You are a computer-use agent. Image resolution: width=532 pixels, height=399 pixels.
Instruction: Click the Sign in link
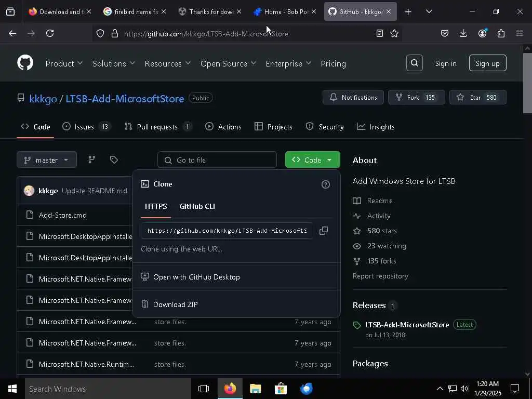(445, 63)
